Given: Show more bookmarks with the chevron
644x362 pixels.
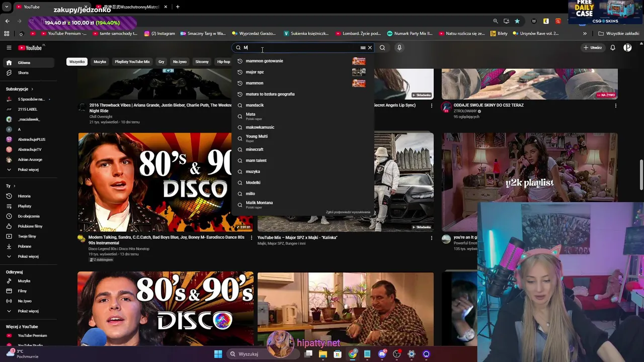Looking at the screenshot, I should [585, 34].
